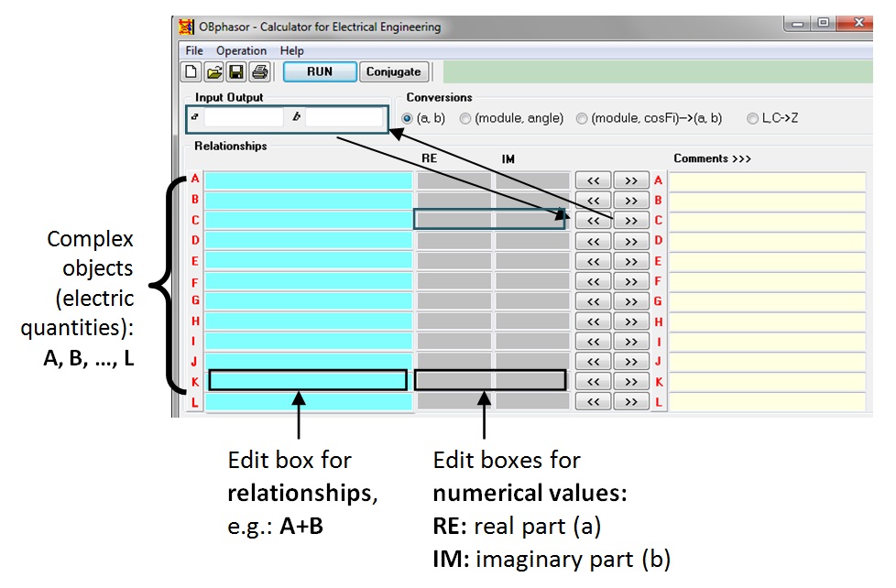The height and width of the screenshot is (588, 896).
Task: Select the (module, angle) radio option
Action: (x=465, y=118)
